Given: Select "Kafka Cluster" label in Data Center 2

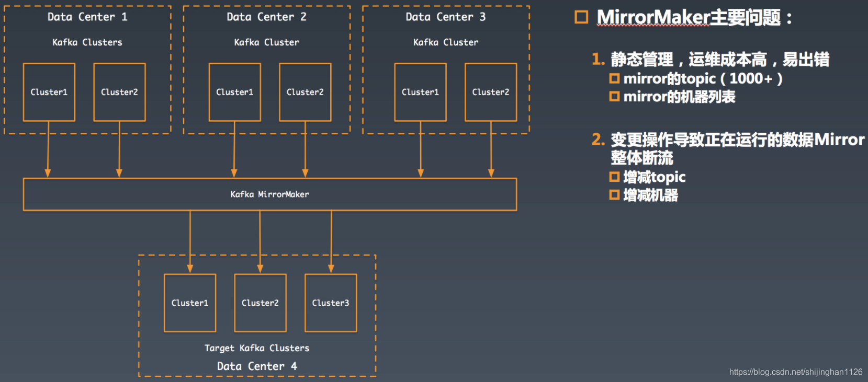Looking at the screenshot, I should point(267,42).
